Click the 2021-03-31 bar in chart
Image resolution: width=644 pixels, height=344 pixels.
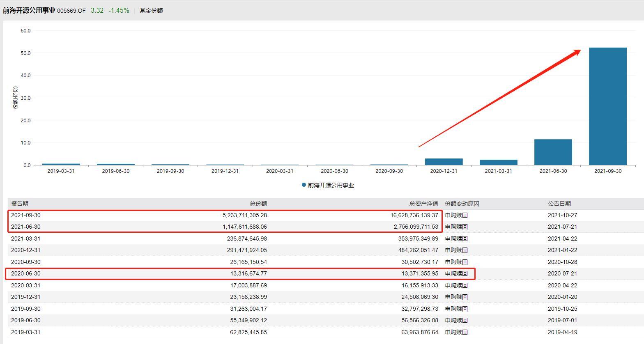(x=498, y=162)
